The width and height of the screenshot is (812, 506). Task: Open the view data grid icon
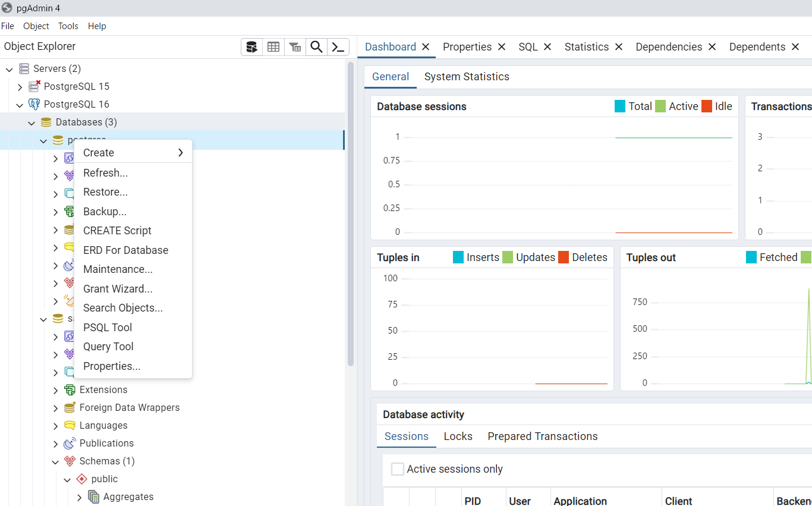[x=273, y=46]
